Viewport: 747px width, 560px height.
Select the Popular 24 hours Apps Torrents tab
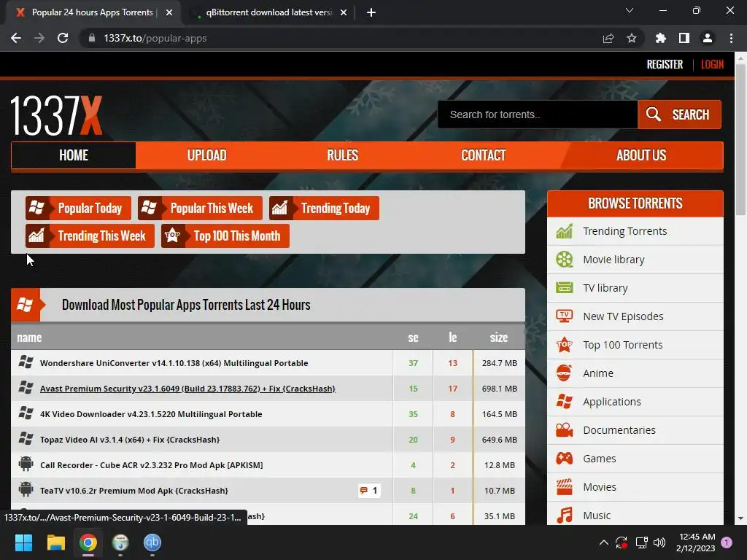92,12
